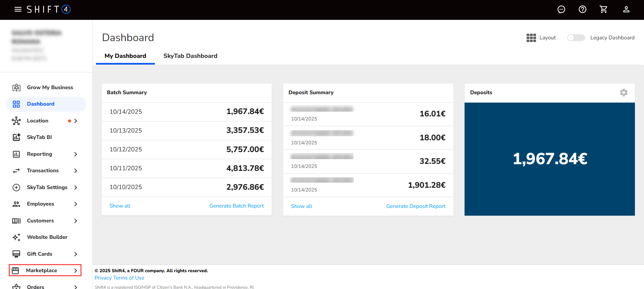Click Generate Batch Report link

pyautogui.click(x=236, y=206)
